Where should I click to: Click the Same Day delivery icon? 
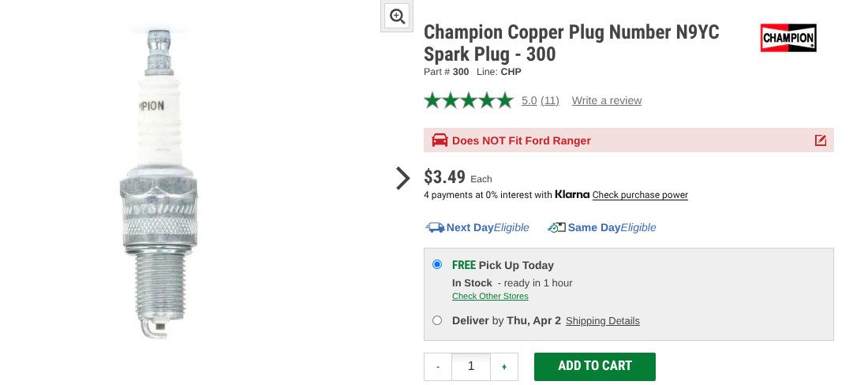coord(556,227)
